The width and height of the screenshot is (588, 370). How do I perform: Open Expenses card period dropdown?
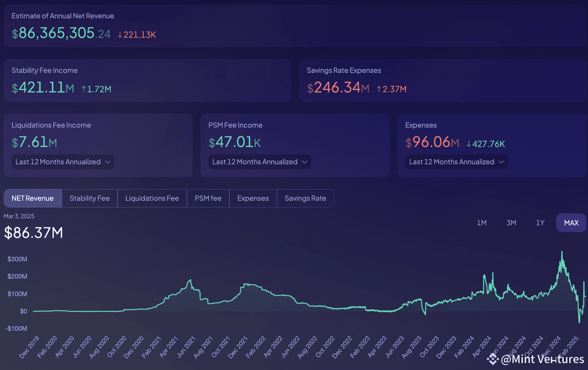click(457, 162)
